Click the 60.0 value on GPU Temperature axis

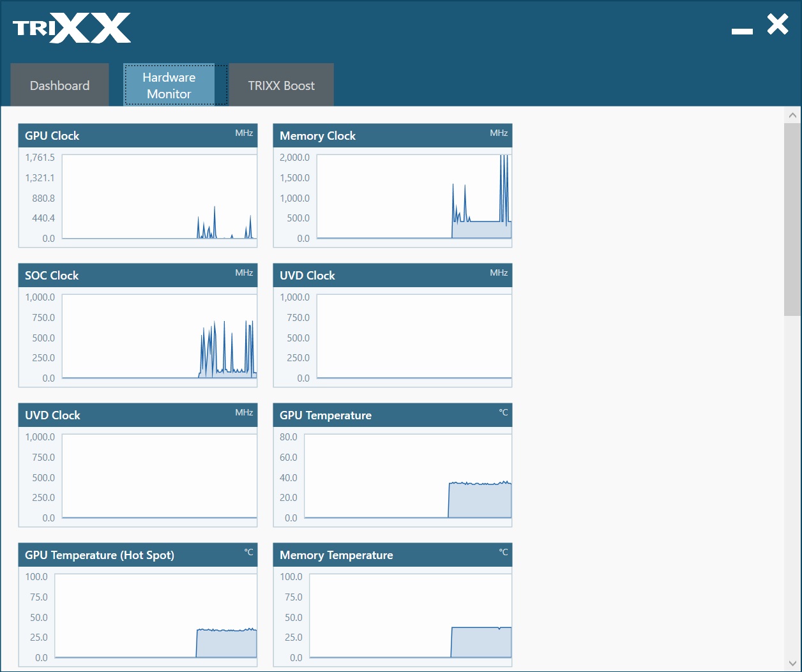289,458
